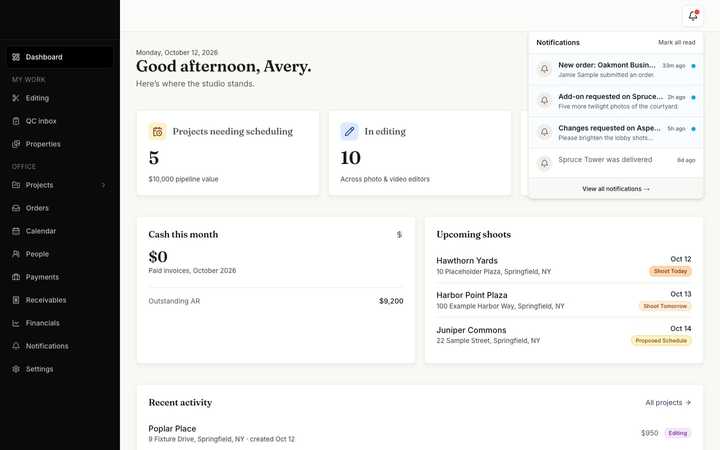
Task: Click the Notifications bell icon in sidebar
Action: click(16, 346)
